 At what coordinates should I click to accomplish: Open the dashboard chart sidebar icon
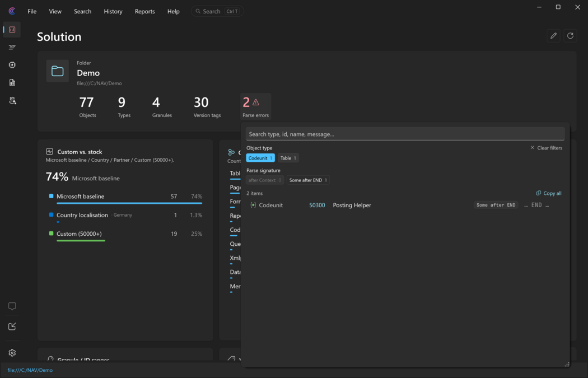point(12,30)
